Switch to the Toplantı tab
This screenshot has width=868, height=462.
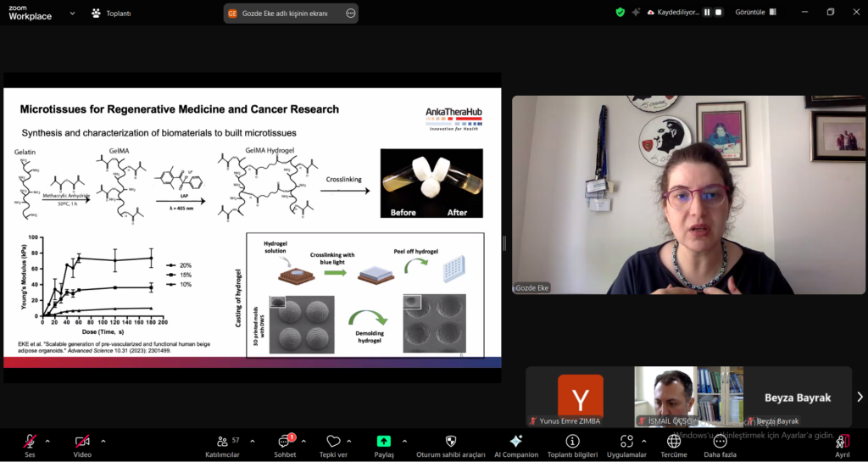click(112, 14)
